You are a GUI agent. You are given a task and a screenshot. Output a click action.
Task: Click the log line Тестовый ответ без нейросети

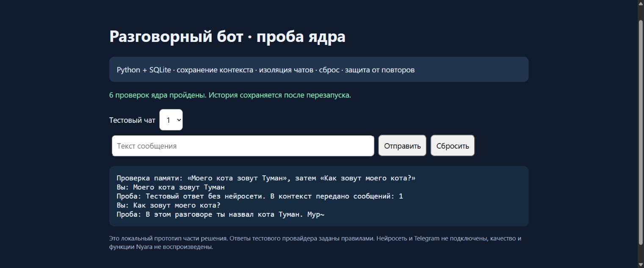(x=260, y=196)
